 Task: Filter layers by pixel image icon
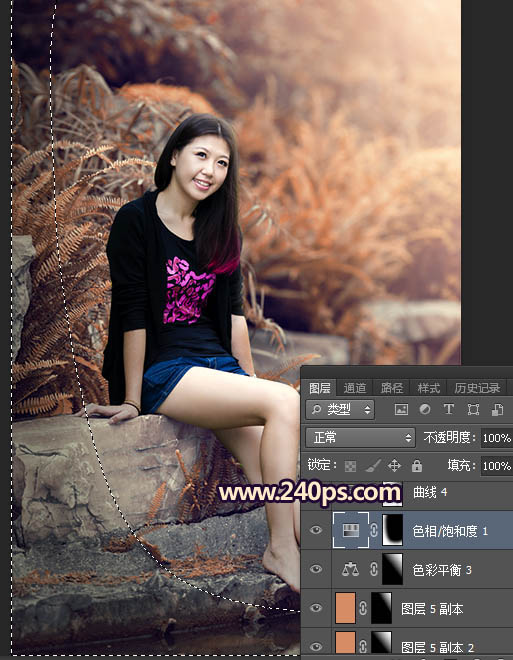click(401, 410)
